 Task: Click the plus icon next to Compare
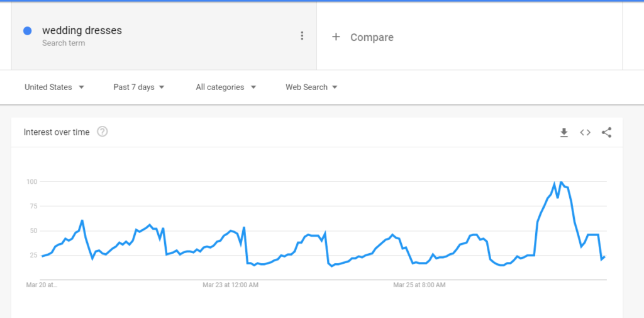point(336,37)
